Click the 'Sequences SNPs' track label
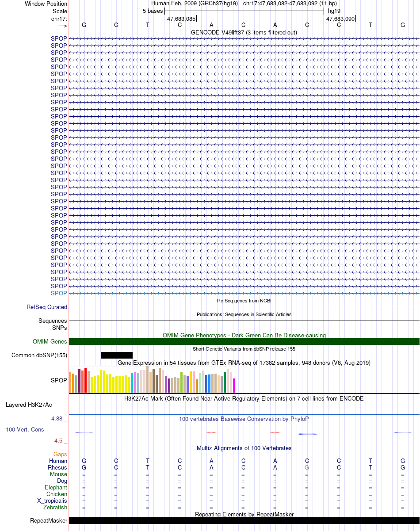420x531 pixels. [x=53, y=324]
